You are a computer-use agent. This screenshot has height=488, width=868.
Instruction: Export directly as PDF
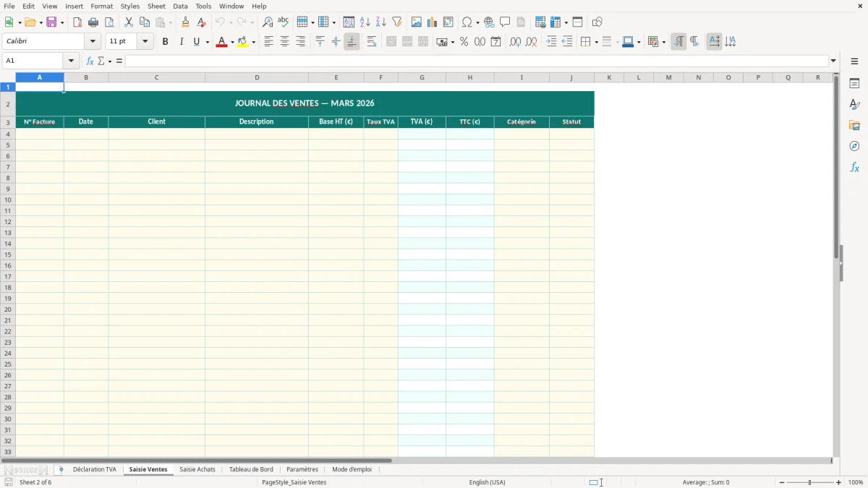[x=77, y=22]
